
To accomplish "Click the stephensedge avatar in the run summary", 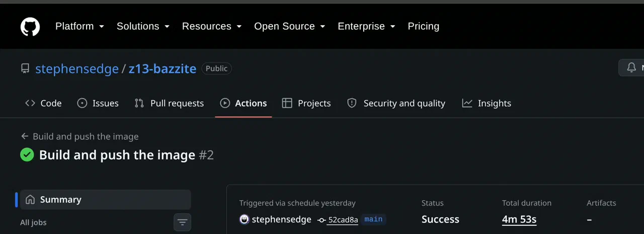I will pyautogui.click(x=244, y=219).
